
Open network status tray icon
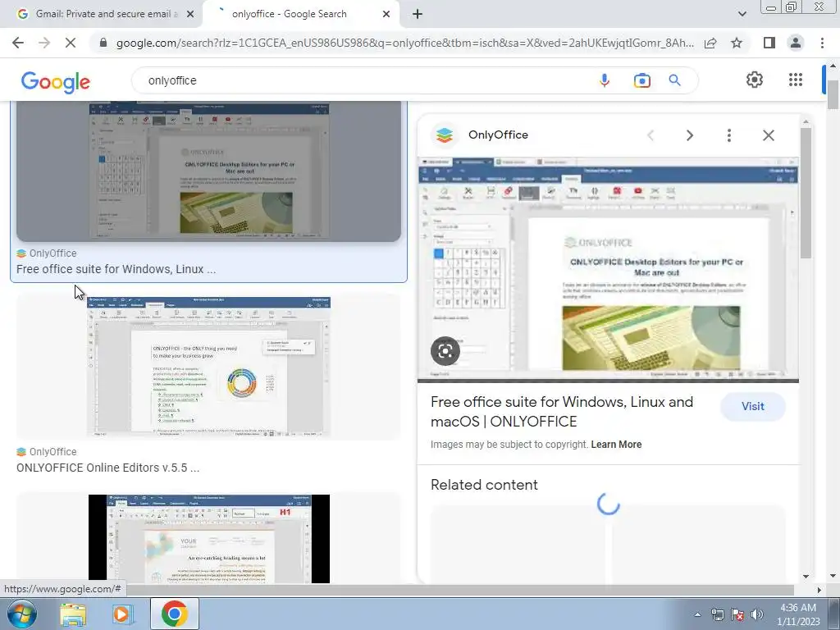pyautogui.click(x=717, y=614)
